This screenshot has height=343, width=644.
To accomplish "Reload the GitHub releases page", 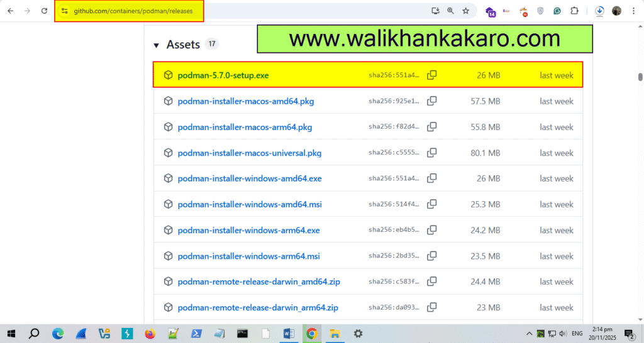I will click(x=45, y=11).
